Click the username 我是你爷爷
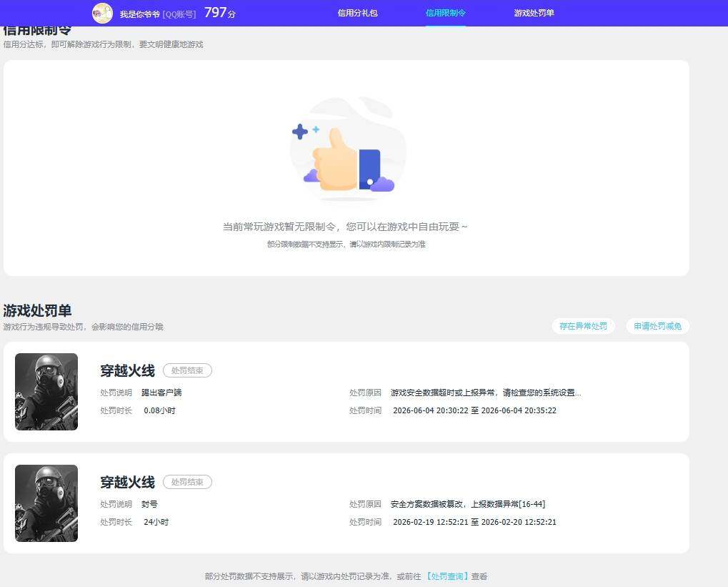 pos(140,14)
